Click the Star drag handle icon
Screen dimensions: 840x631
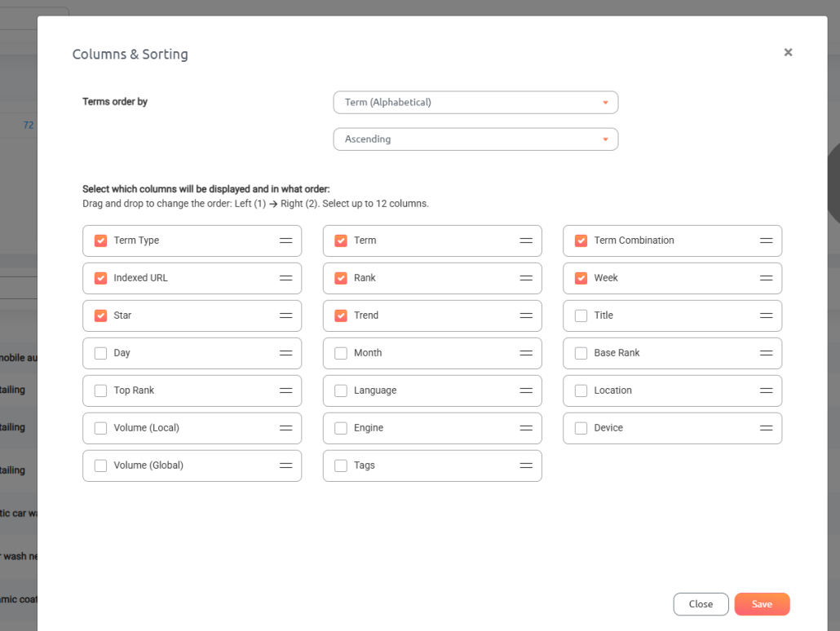(x=286, y=315)
